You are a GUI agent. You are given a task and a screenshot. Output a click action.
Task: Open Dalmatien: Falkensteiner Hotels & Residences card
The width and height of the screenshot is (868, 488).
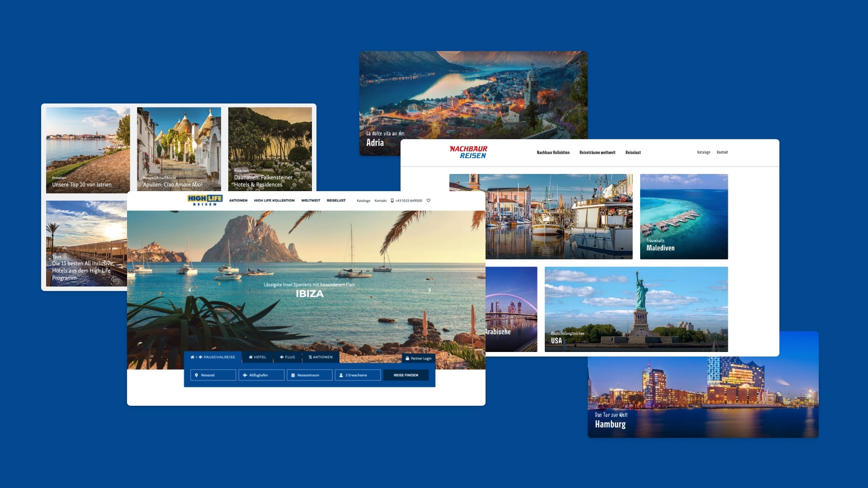270,149
